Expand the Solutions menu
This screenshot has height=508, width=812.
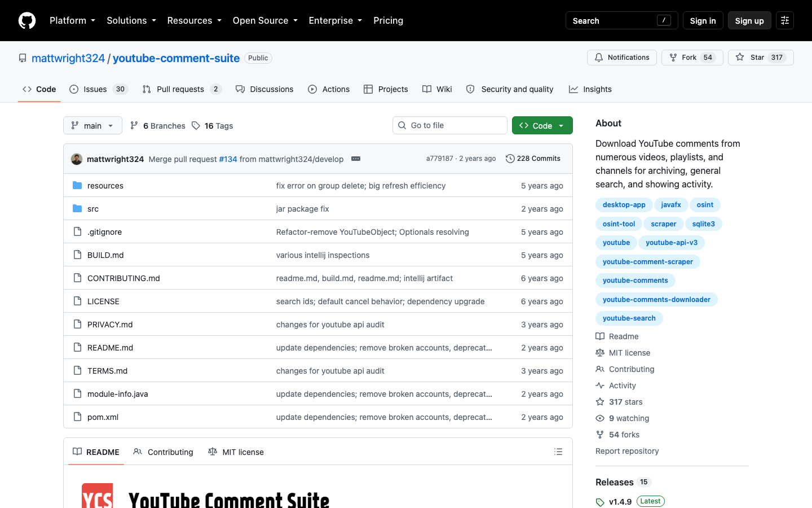pyautogui.click(x=131, y=20)
